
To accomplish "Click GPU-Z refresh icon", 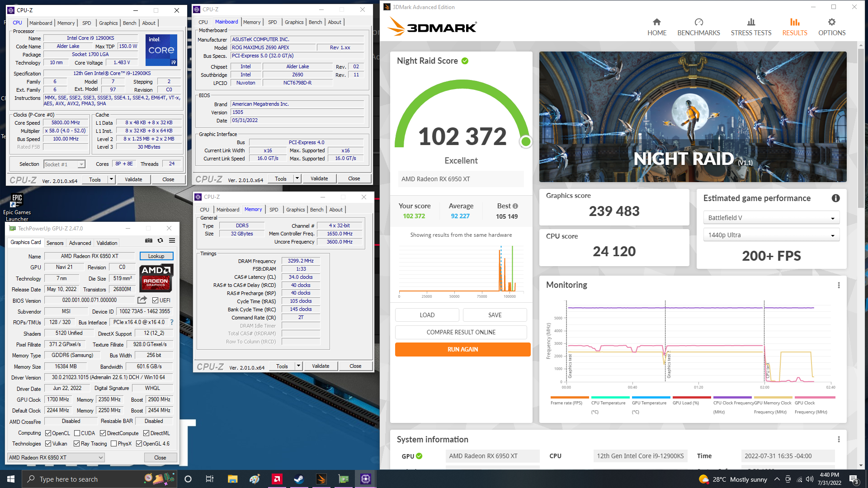I will pos(160,240).
